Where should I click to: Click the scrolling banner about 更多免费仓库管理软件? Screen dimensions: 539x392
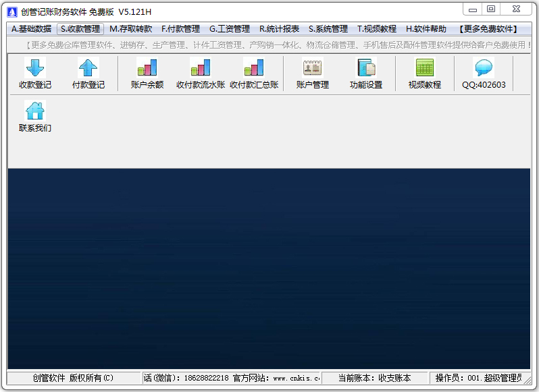tap(278, 45)
